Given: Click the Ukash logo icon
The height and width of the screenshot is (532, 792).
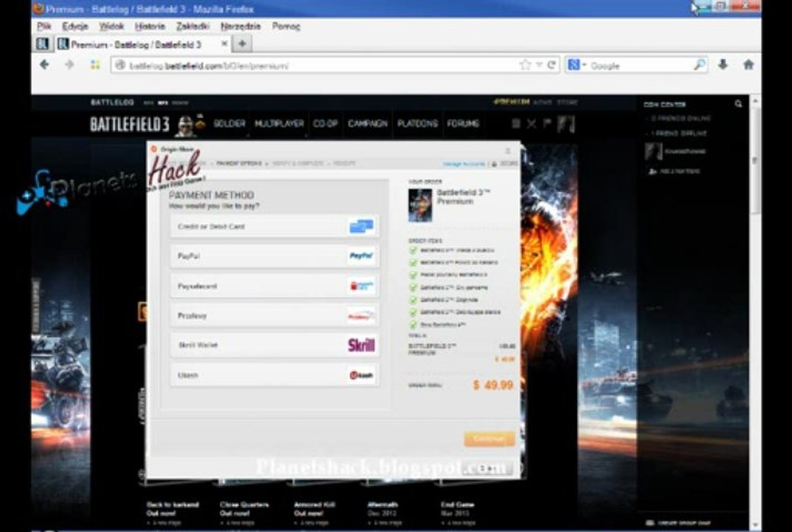Looking at the screenshot, I should [361, 375].
